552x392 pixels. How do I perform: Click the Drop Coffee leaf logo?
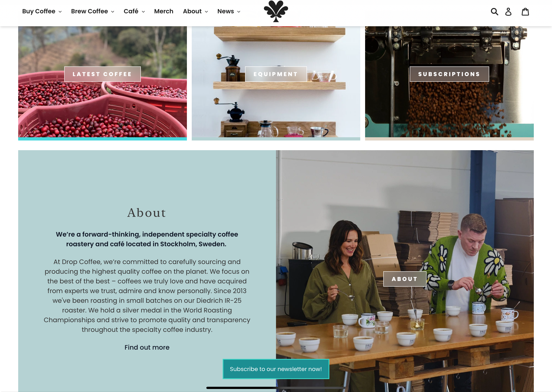pyautogui.click(x=276, y=11)
